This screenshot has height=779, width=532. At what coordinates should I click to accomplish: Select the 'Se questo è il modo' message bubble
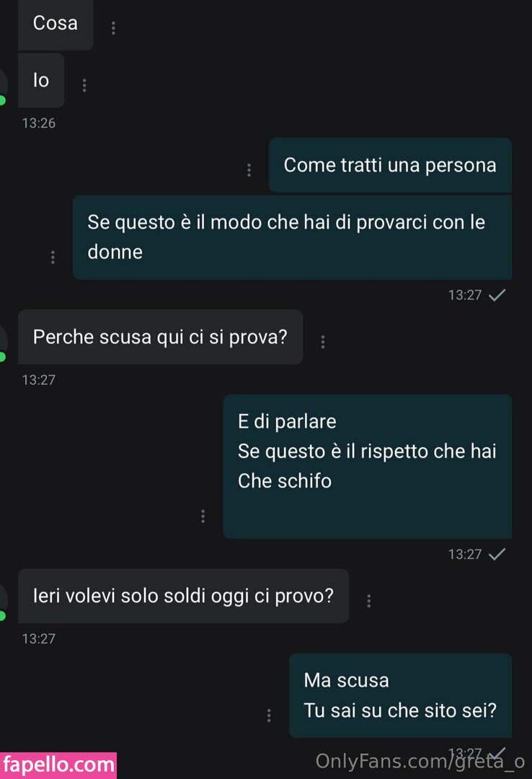pyautogui.click(x=292, y=237)
